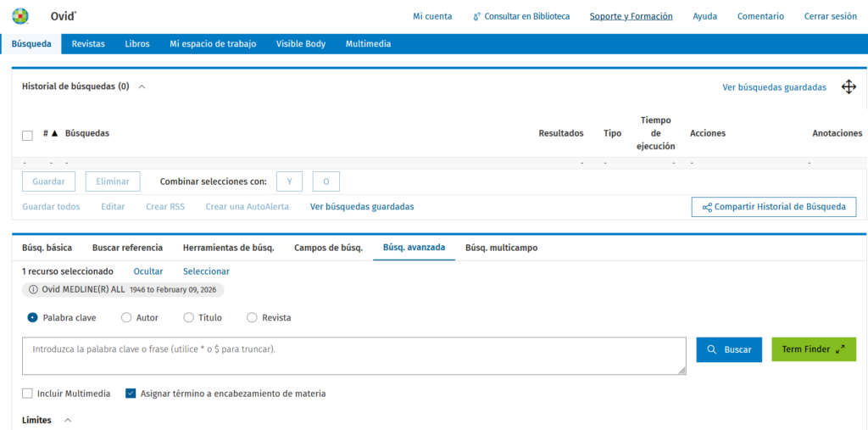Select the Autor radio button
Viewport: 868px width, 430px height.
click(126, 318)
